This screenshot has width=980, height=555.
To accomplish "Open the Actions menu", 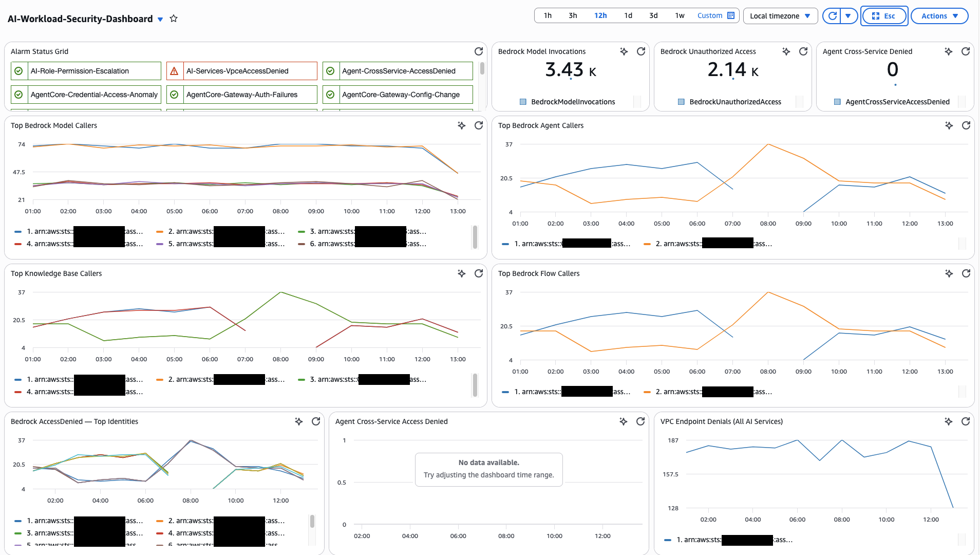I will tap(939, 16).
